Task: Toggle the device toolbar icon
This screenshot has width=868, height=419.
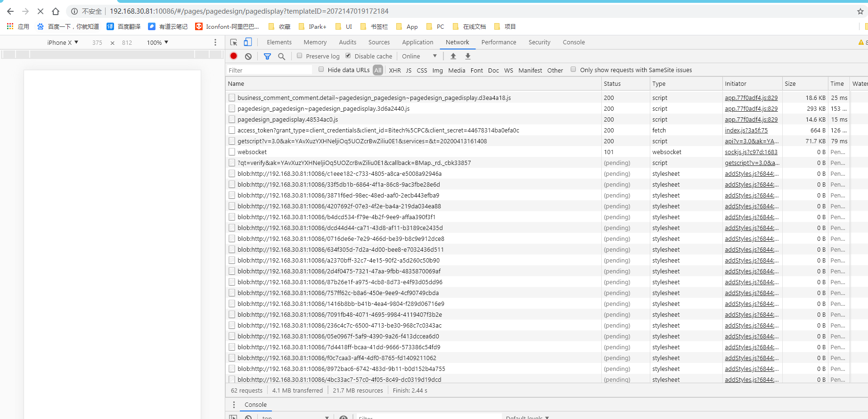Action: [x=248, y=42]
